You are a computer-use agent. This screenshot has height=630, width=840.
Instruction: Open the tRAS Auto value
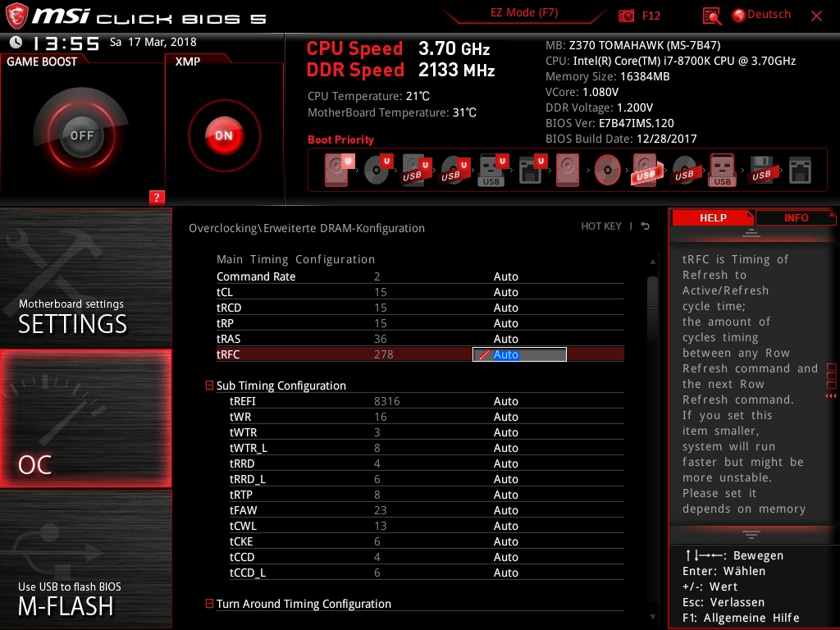505,339
